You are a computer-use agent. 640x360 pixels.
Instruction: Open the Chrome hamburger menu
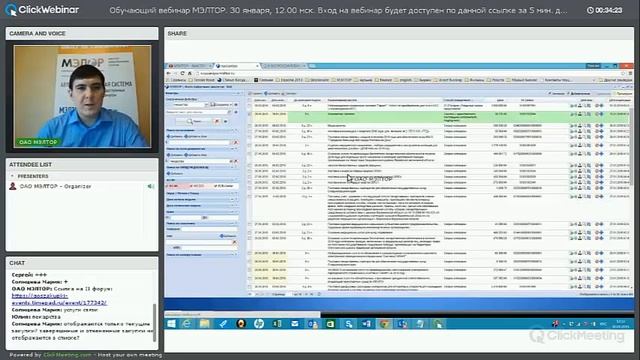[630, 73]
